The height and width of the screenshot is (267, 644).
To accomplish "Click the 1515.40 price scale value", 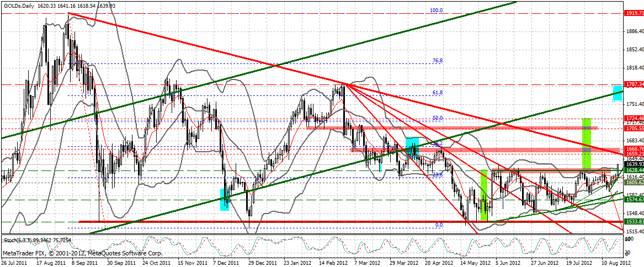I will click(635, 231).
